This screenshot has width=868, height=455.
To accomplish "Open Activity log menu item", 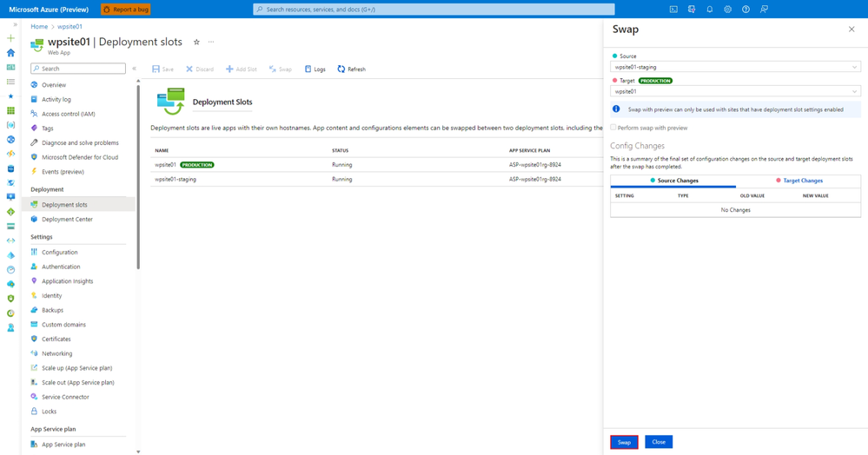I will coord(56,100).
